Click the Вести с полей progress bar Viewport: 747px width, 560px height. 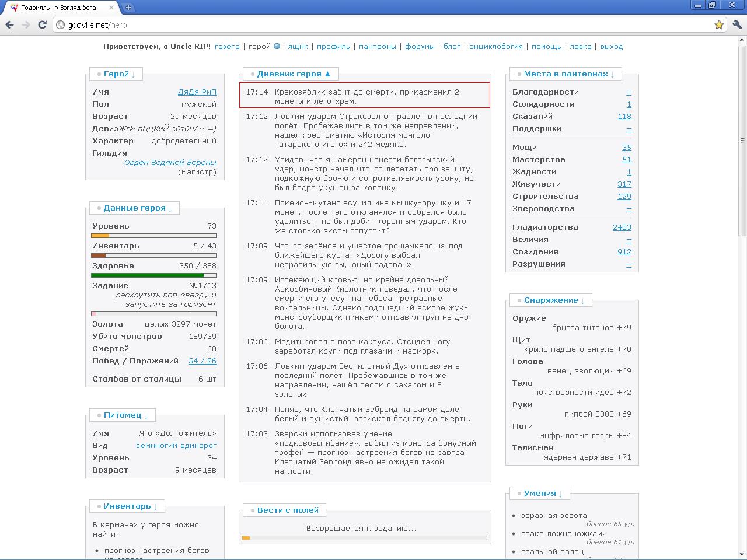coord(364,538)
